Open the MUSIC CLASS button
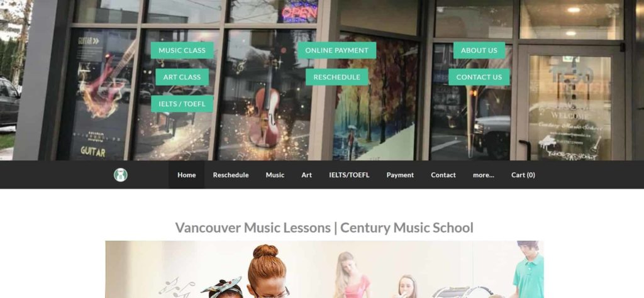644x298 pixels. coord(182,50)
